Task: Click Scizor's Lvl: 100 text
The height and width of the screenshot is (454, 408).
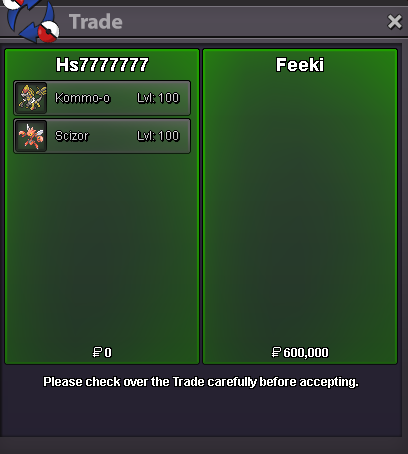Action: pos(158,136)
